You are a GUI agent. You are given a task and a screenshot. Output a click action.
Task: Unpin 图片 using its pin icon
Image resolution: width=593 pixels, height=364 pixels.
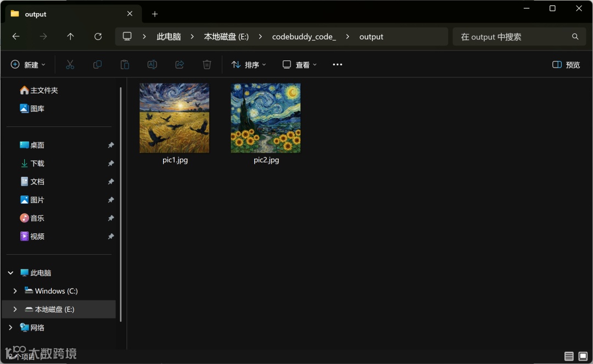pos(111,200)
